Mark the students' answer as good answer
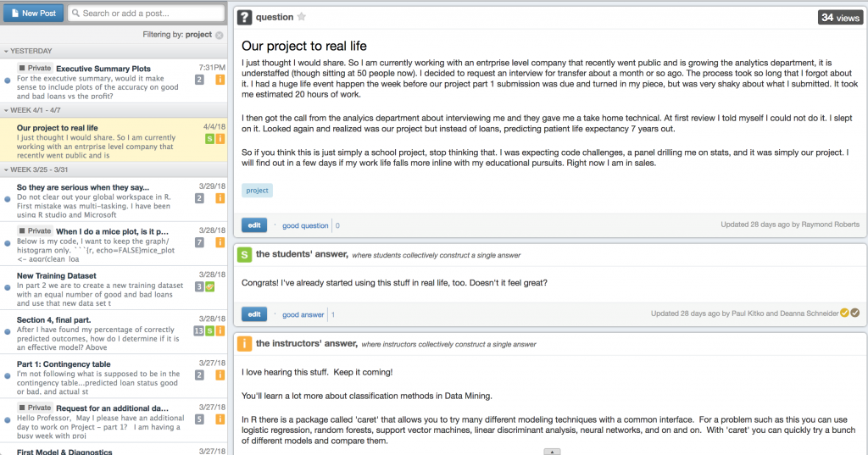The width and height of the screenshot is (868, 455). pyautogui.click(x=303, y=314)
